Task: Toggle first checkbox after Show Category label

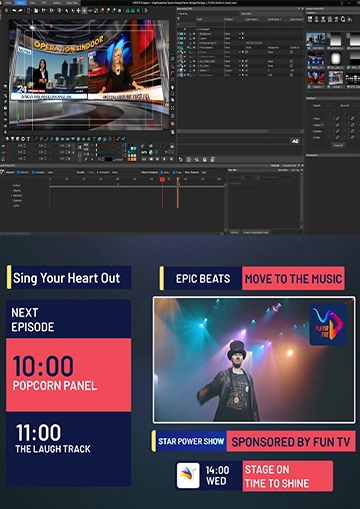Action: point(161,172)
